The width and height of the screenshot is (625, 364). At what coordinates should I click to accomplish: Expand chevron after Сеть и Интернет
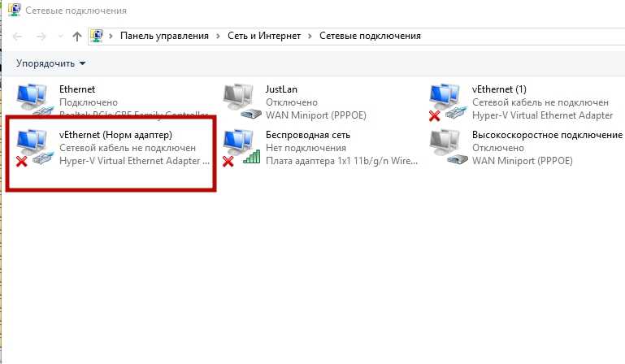pyautogui.click(x=310, y=37)
